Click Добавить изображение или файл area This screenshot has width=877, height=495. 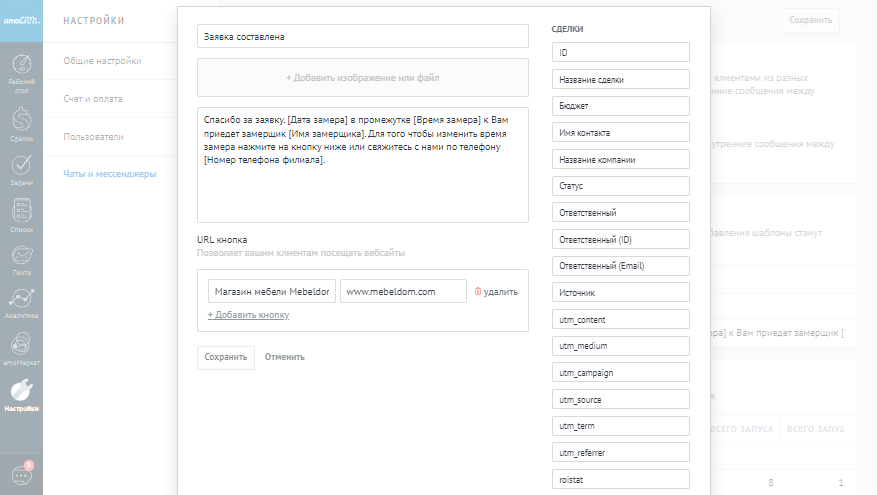362,77
